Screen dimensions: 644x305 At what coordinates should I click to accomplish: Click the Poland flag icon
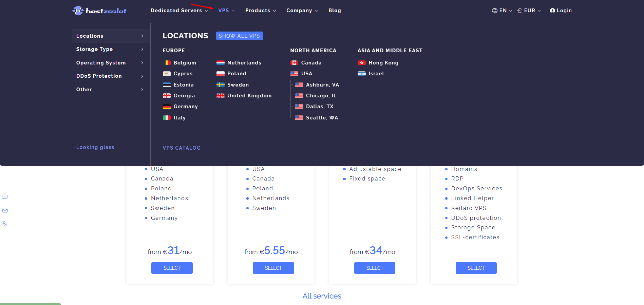[221, 74]
